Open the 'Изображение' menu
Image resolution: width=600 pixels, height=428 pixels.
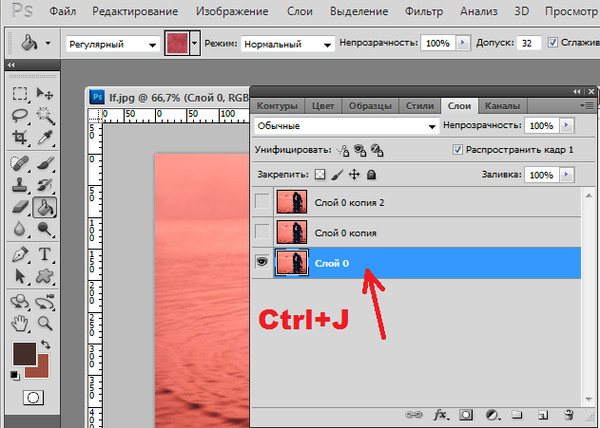pos(232,11)
